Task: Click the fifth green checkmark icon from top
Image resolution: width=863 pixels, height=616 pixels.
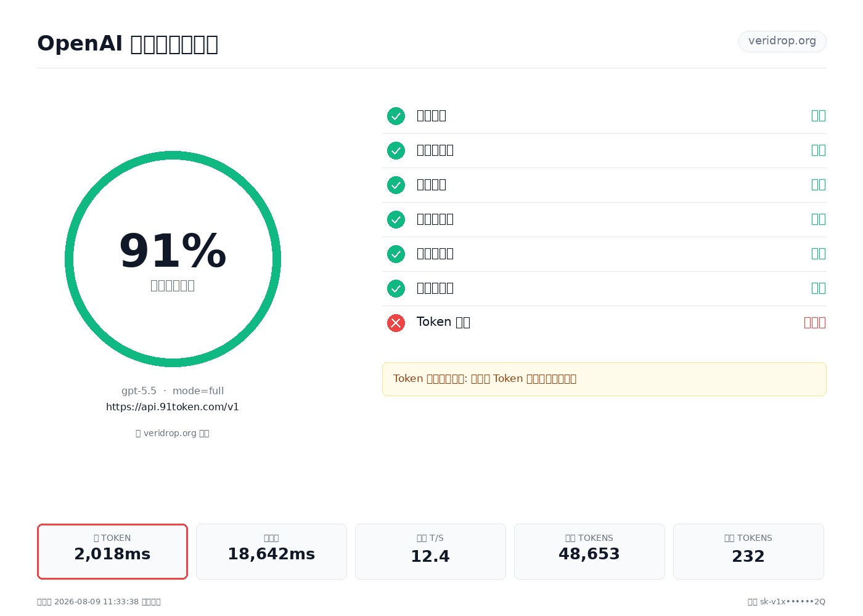Action: click(396, 254)
